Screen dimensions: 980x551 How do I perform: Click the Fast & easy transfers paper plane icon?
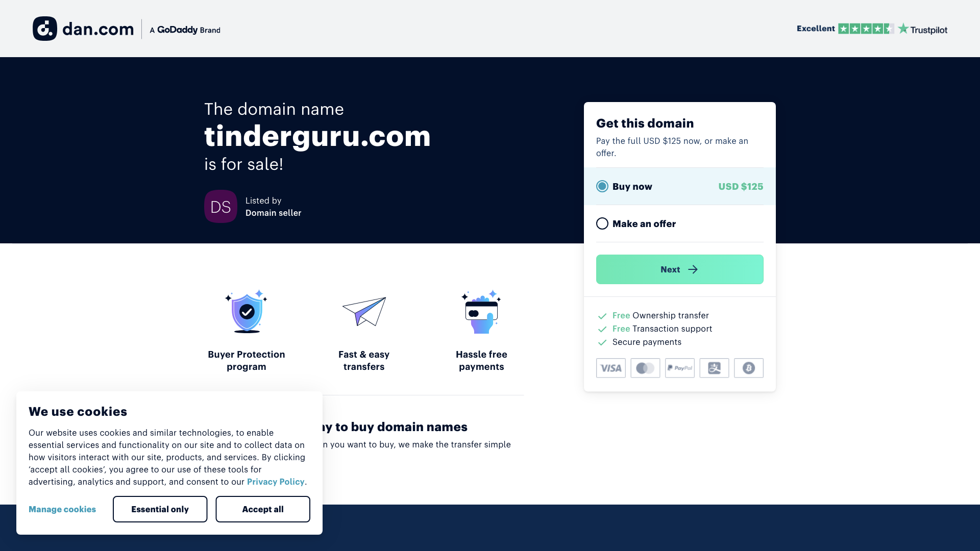[x=364, y=312]
